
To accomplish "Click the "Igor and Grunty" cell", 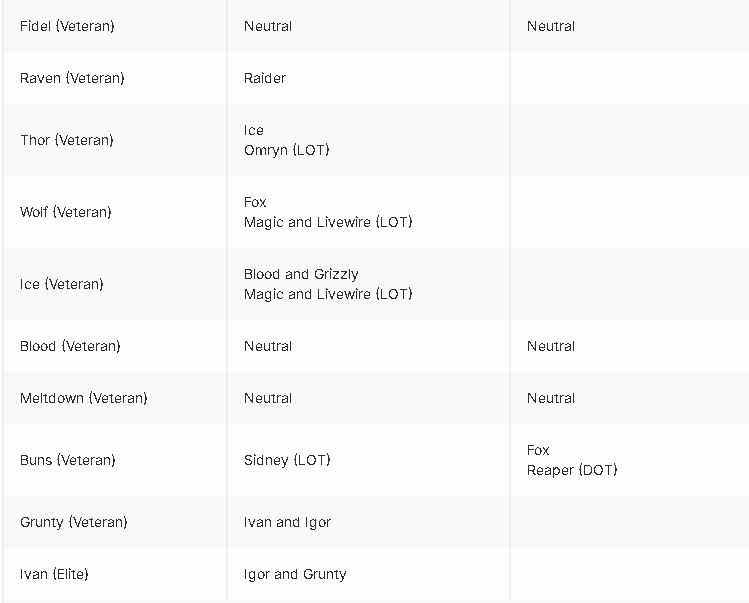I will point(295,574).
